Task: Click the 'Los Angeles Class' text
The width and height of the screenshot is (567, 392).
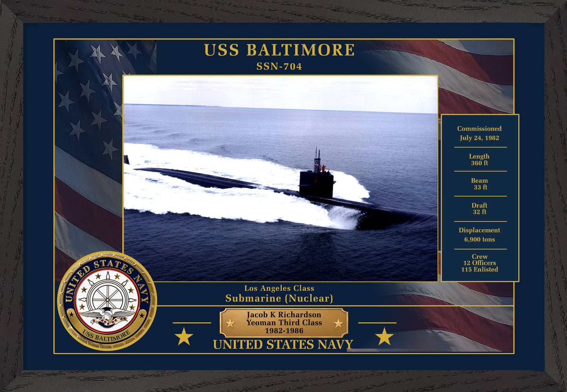Action: point(279,289)
